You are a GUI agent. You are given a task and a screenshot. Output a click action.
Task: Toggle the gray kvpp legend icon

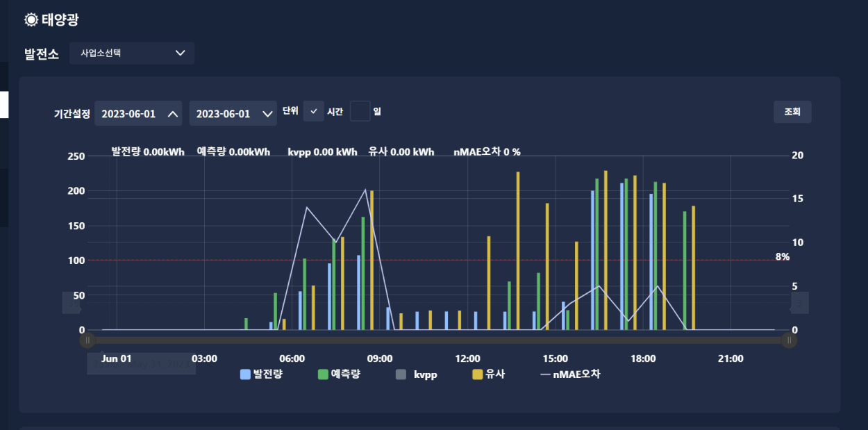[401, 374]
